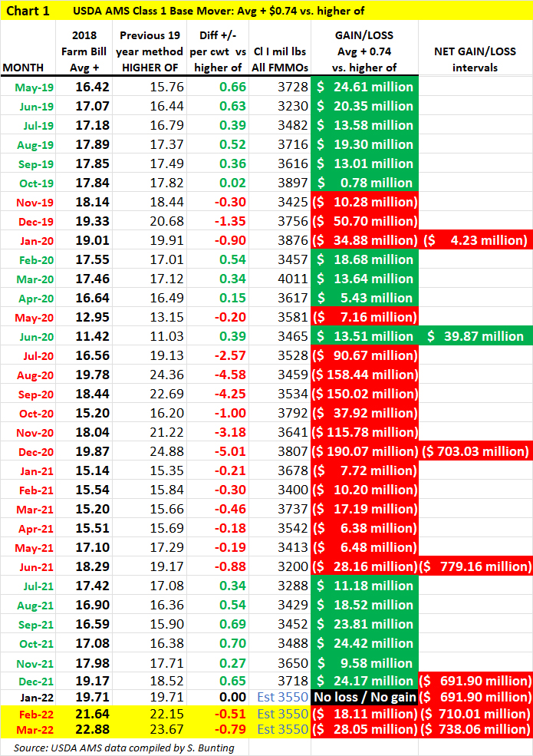The image size is (533, 756).
Task: Click the "2018 Farm Bill Avg +" header
Action: (84, 52)
